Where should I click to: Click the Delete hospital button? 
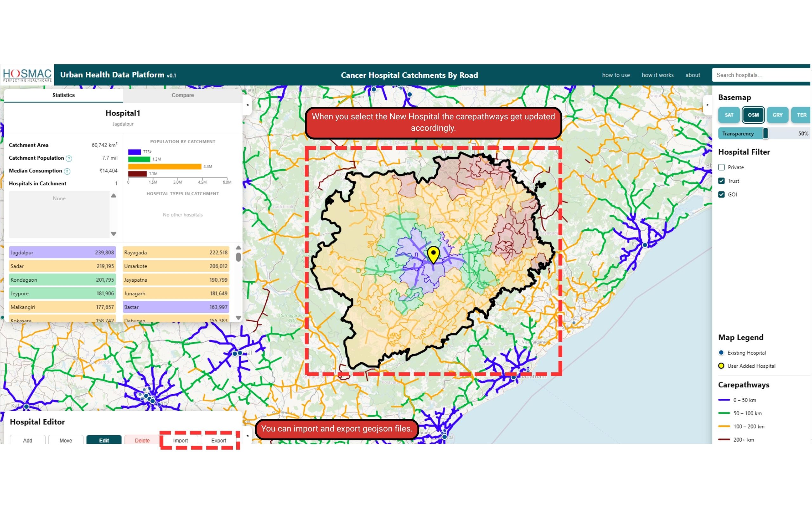point(142,440)
